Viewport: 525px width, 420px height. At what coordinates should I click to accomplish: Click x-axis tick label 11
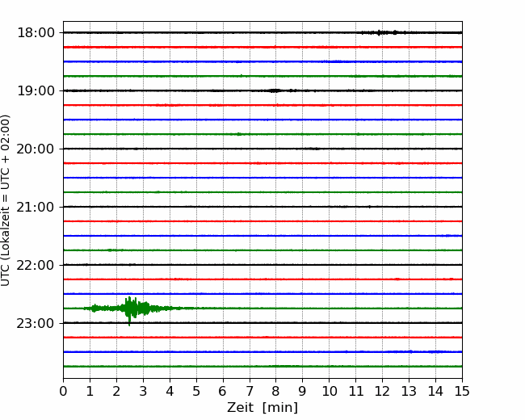356,391
